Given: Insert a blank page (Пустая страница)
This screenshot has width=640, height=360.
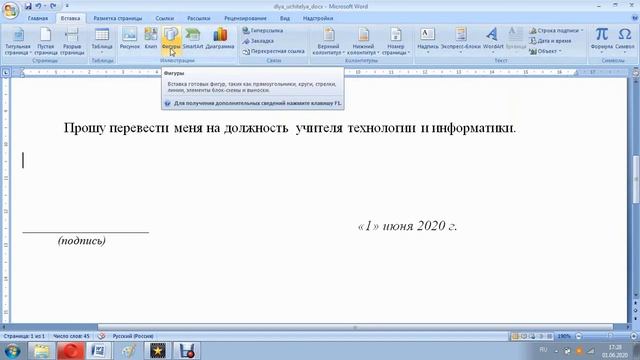Looking at the screenshot, I should point(45,41).
